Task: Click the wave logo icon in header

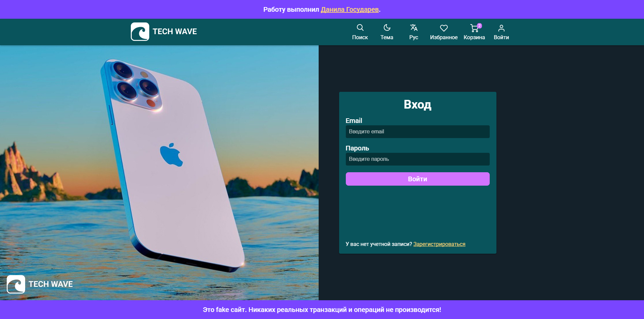Action: click(x=140, y=32)
